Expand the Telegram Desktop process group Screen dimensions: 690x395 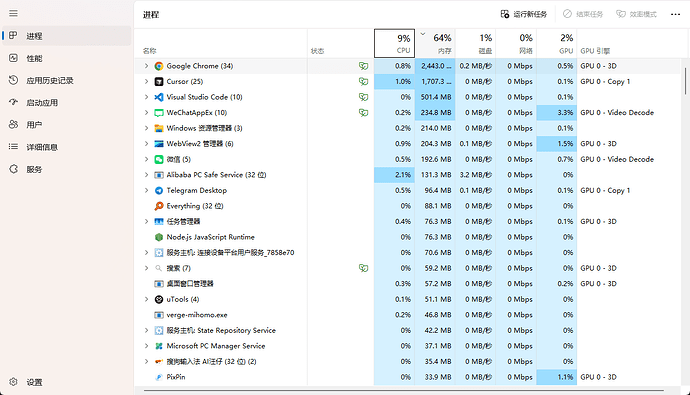(x=147, y=190)
